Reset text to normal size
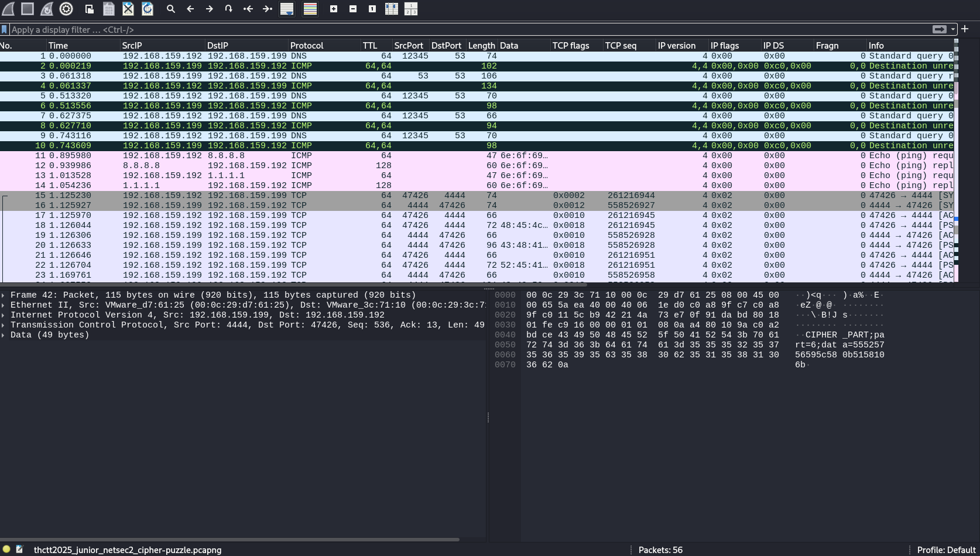 tap(372, 9)
